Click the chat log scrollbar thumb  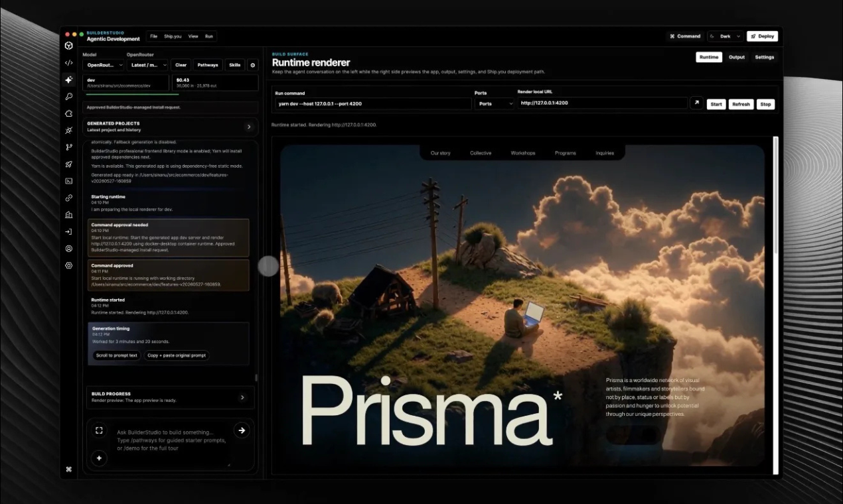tap(256, 378)
